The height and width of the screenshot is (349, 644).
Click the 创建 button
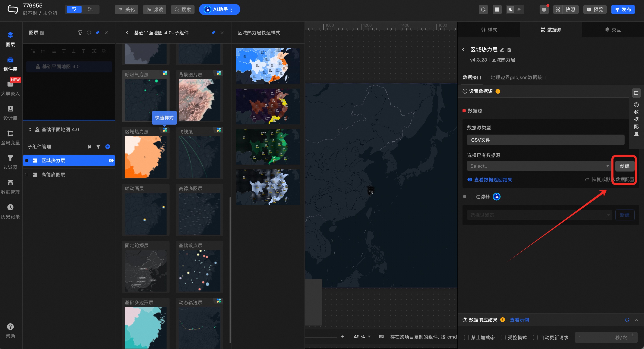(x=624, y=166)
